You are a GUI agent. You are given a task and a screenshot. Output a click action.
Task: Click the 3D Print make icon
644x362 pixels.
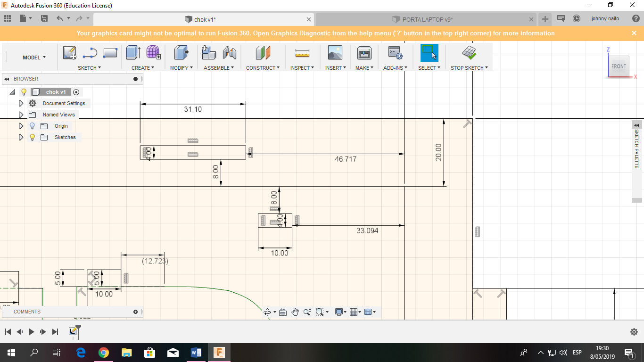click(364, 53)
